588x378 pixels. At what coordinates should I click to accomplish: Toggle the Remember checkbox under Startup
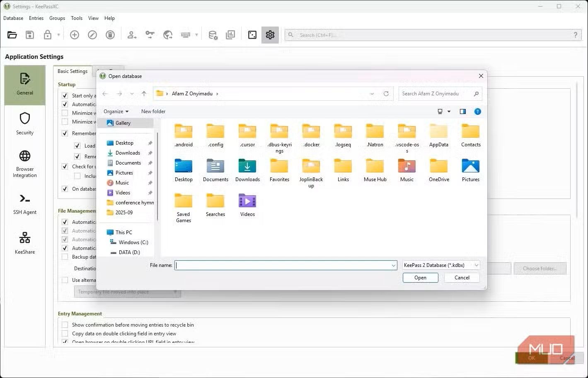click(x=65, y=133)
